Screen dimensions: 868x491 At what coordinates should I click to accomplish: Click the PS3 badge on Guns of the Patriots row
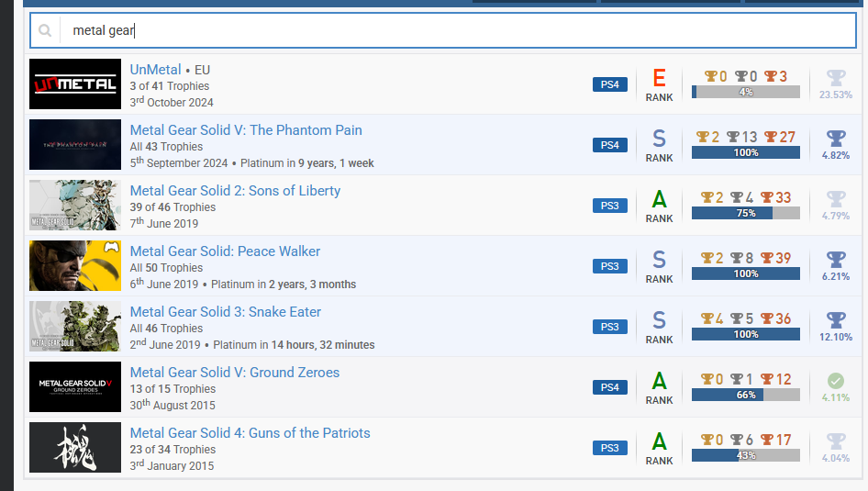pyautogui.click(x=610, y=448)
